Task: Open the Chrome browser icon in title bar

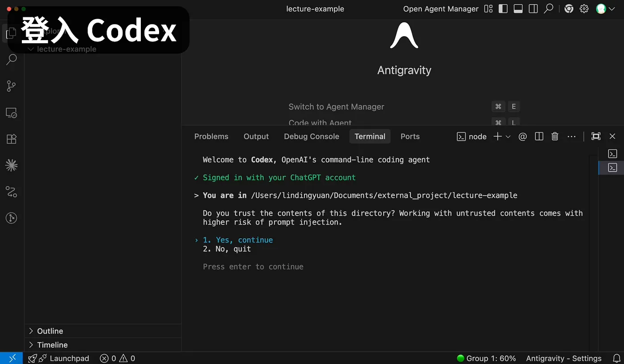Action: click(x=569, y=9)
